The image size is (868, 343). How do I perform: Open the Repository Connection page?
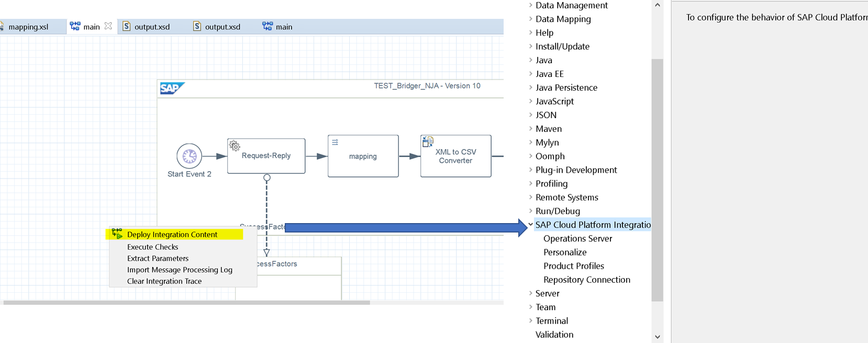pyautogui.click(x=587, y=280)
